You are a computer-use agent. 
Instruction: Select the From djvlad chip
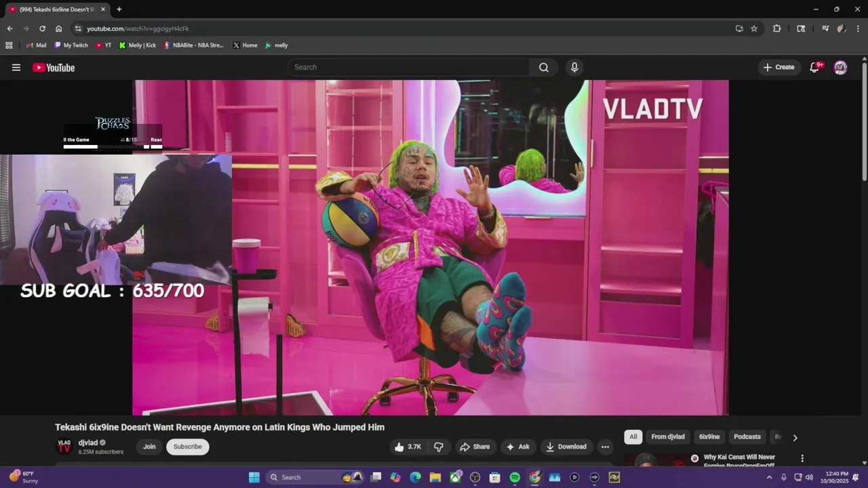point(668,437)
